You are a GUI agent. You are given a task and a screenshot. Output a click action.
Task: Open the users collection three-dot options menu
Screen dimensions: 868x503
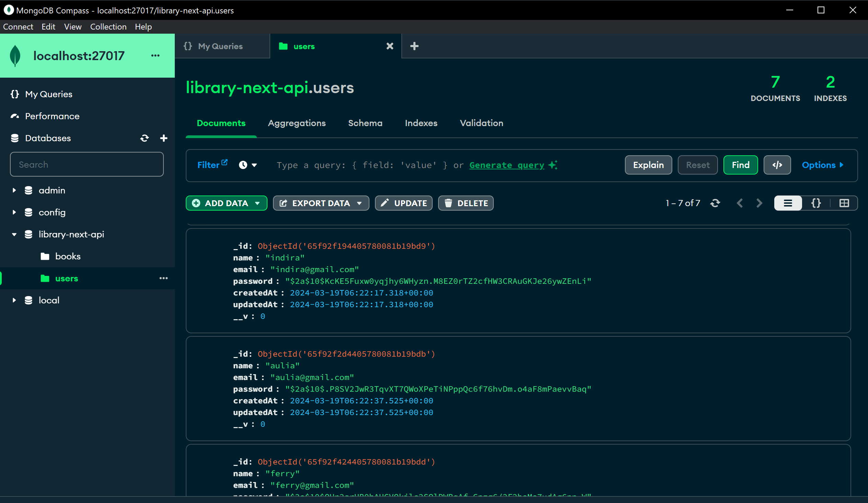click(163, 278)
